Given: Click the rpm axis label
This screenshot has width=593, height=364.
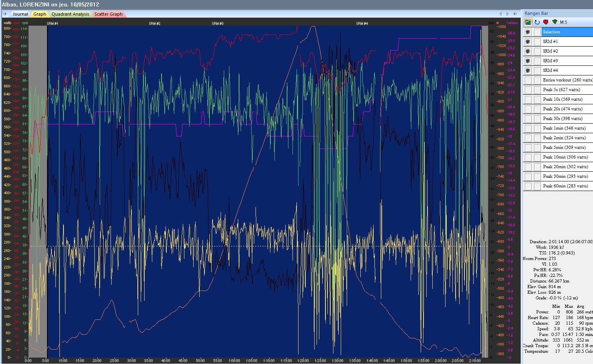Looking at the screenshot, I should click(x=25, y=23).
